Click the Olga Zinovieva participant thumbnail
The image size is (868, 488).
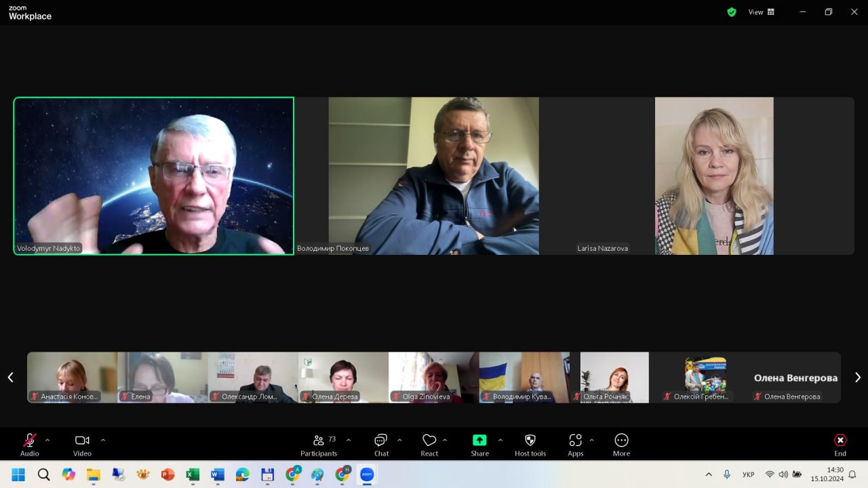(x=434, y=378)
